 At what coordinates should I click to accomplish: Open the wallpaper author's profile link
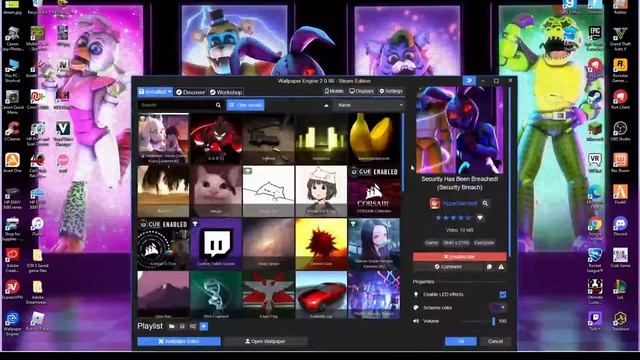tap(460, 203)
